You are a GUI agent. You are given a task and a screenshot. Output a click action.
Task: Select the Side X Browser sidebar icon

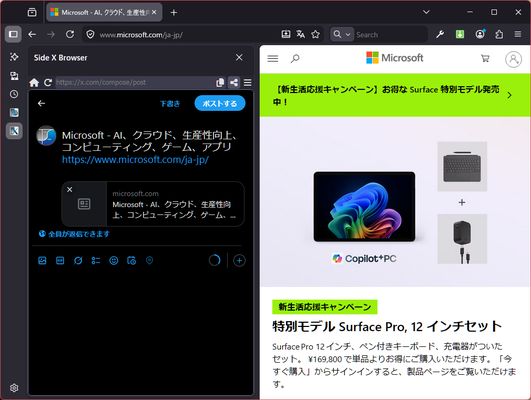(14, 131)
